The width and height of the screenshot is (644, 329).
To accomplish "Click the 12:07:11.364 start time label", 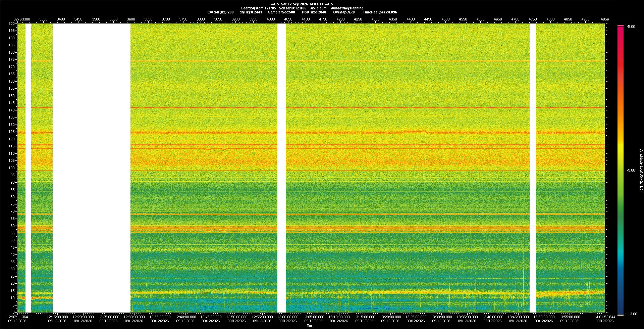I will click(x=17, y=317).
